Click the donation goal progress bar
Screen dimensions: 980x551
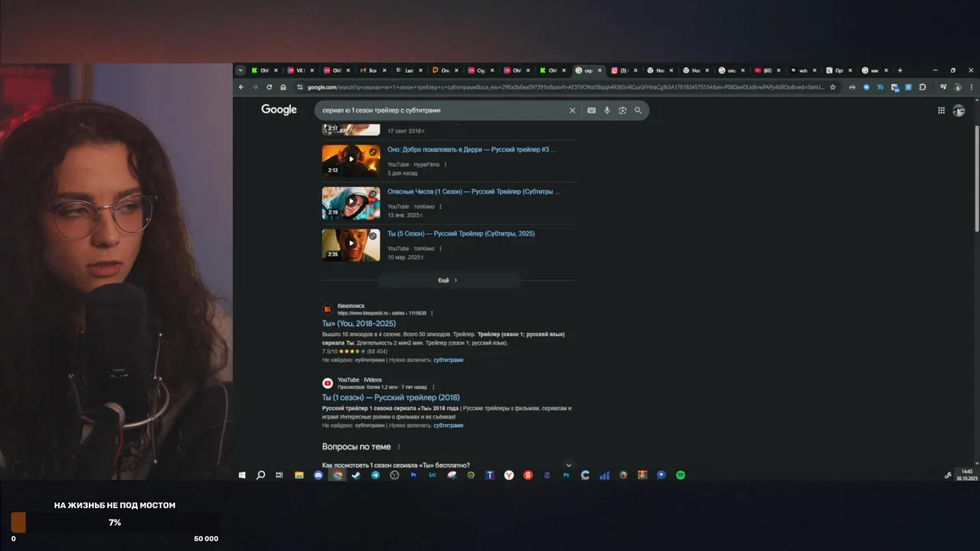pyautogui.click(x=113, y=523)
